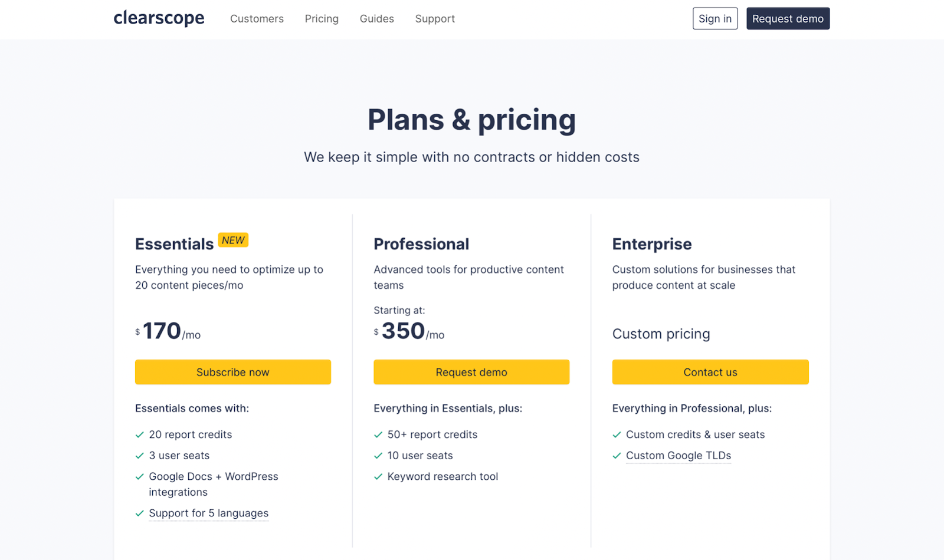Click Contact us for Enterprise plan
Viewport: 944px width, 560px height.
click(x=710, y=372)
